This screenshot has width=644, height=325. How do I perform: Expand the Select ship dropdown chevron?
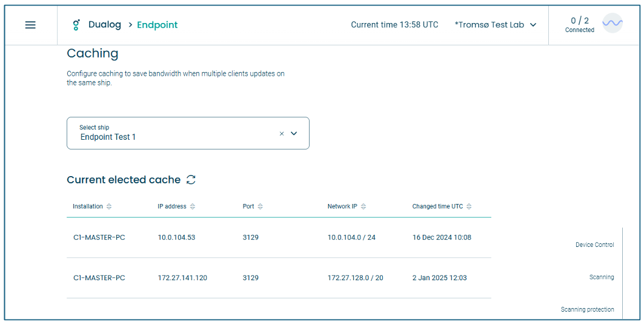tap(294, 133)
